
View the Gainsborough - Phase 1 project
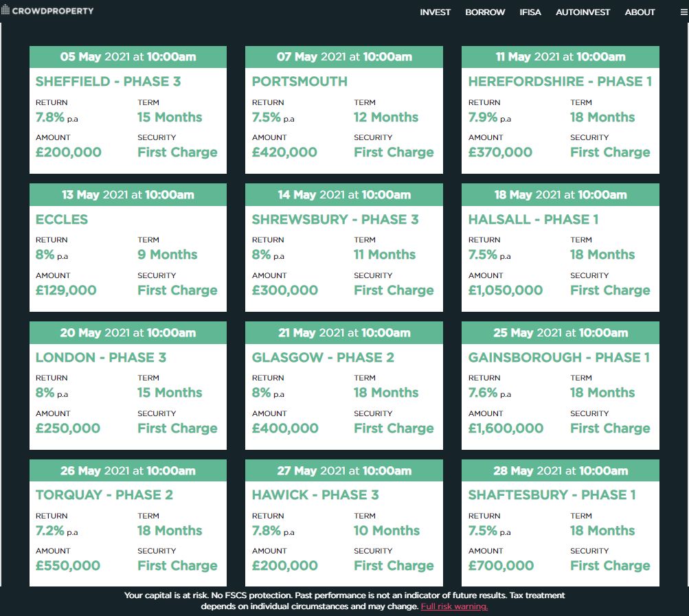click(558, 357)
